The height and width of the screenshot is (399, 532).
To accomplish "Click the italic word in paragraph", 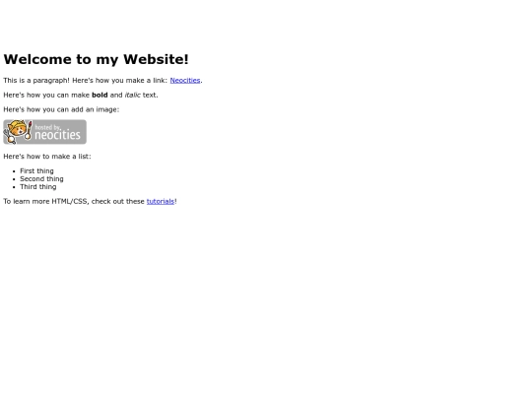I will tap(133, 95).
